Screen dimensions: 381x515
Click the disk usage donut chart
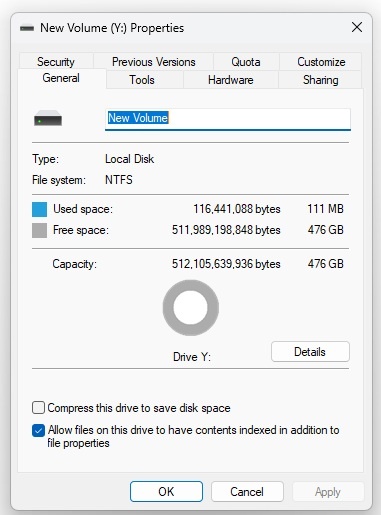pyautogui.click(x=191, y=308)
